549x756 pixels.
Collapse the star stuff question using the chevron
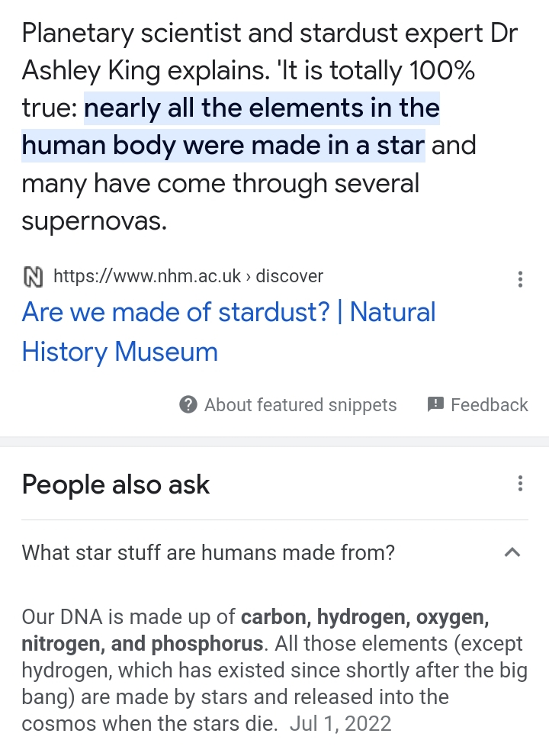[x=512, y=552]
